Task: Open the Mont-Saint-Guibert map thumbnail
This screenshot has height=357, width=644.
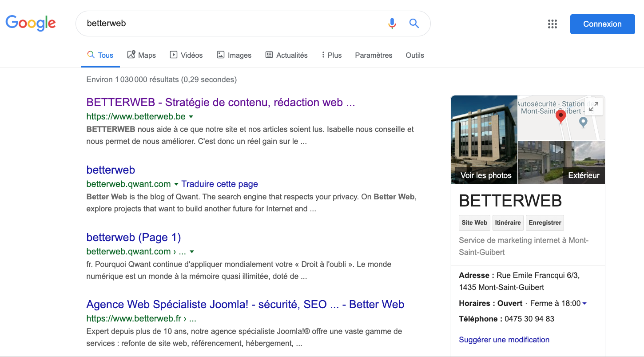Action: pos(561,118)
